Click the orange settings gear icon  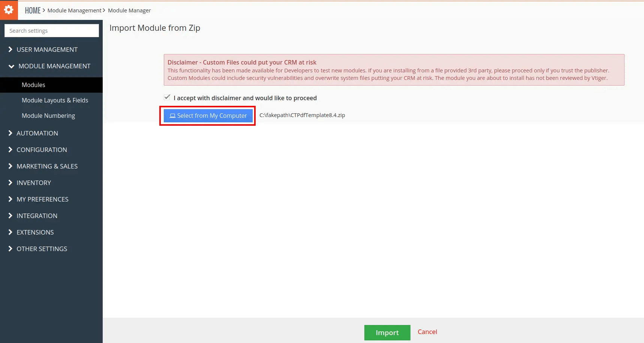9,10
